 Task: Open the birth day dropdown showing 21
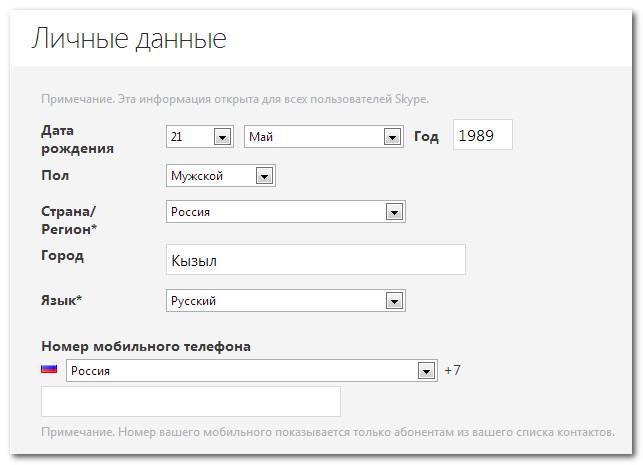pyautogui.click(x=190, y=137)
